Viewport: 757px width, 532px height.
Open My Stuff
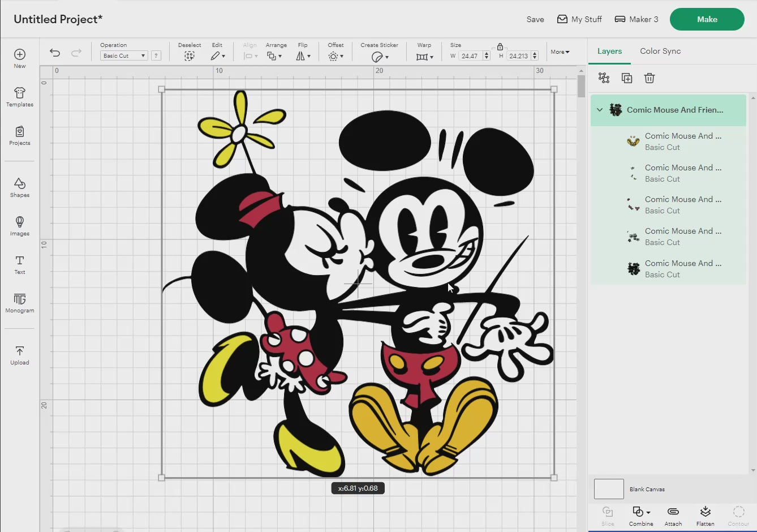(x=579, y=19)
